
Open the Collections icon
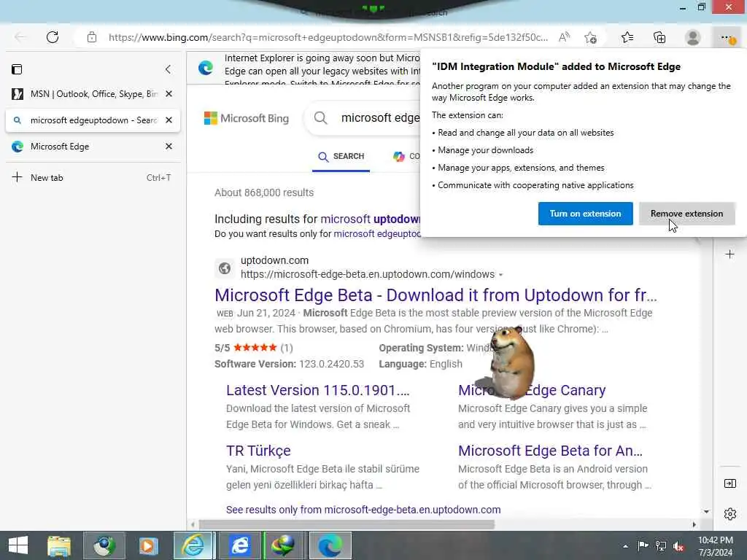click(659, 37)
